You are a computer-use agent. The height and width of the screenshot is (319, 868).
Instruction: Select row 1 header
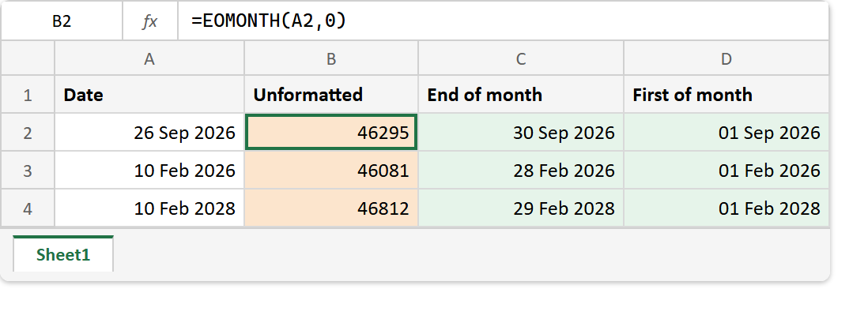(28, 95)
